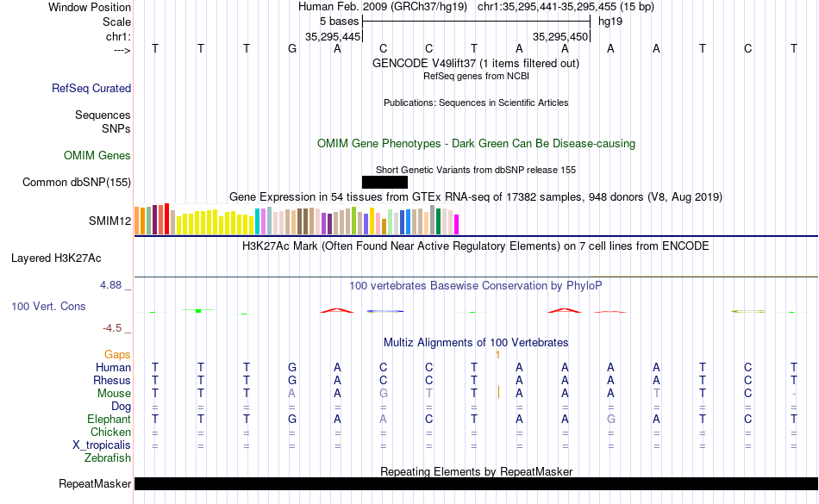The height and width of the screenshot is (504, 819).
Task: Select the SMIM12 gene label
Action: (109, 221)
